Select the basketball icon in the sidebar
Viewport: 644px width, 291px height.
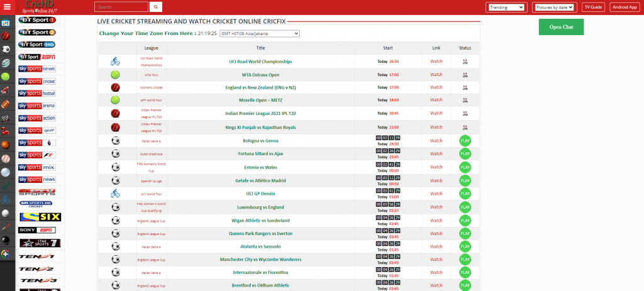(x=6, y=145)
